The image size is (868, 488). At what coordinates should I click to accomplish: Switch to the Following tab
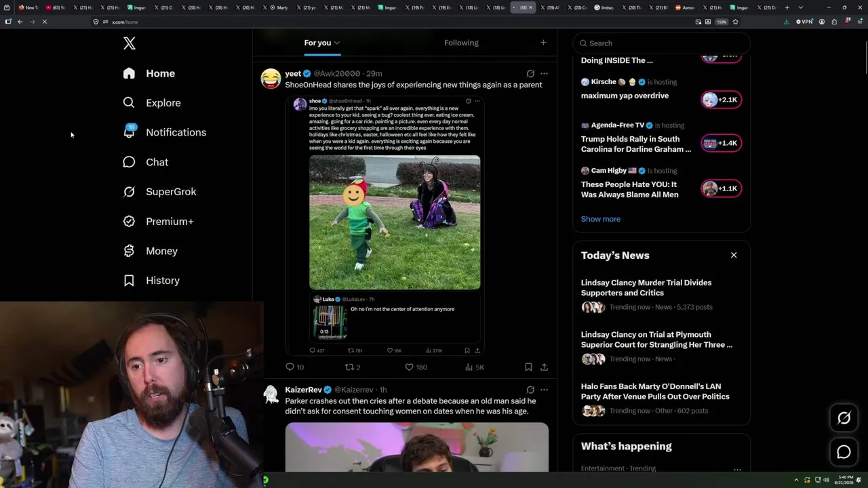pyautogui.click(x=461, y=43)
